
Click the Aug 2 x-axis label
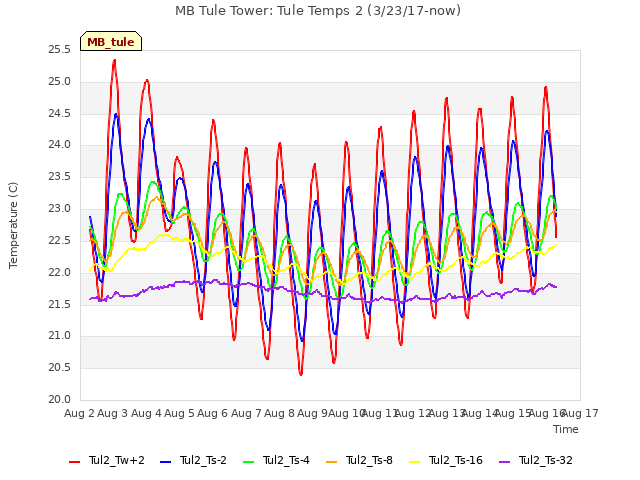pos(79,413)
